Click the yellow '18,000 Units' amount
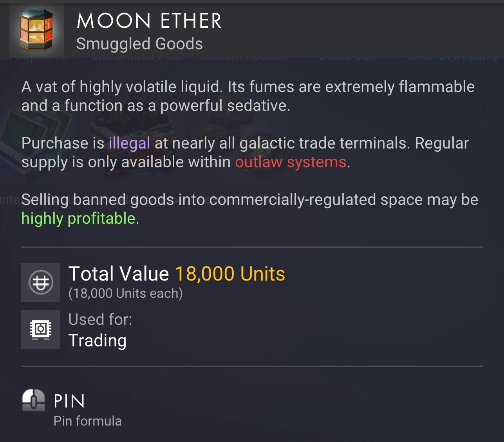504x442 pixels. pyautogui.click(x=230, y=274)
